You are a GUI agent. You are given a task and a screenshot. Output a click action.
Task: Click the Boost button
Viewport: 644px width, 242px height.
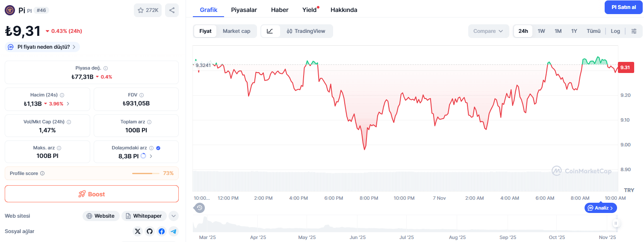tap(92, 194)
